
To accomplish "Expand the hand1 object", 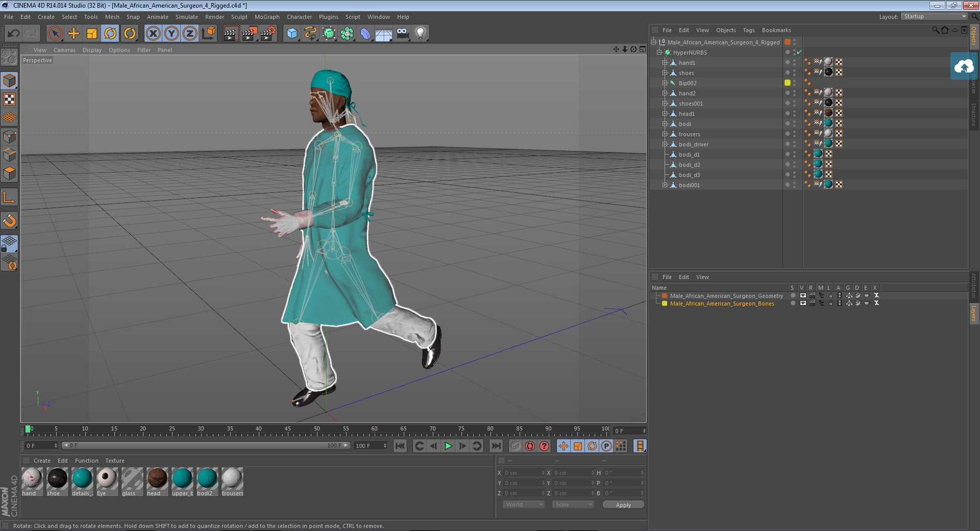I will pyautogui.click(x=665, y=63).
